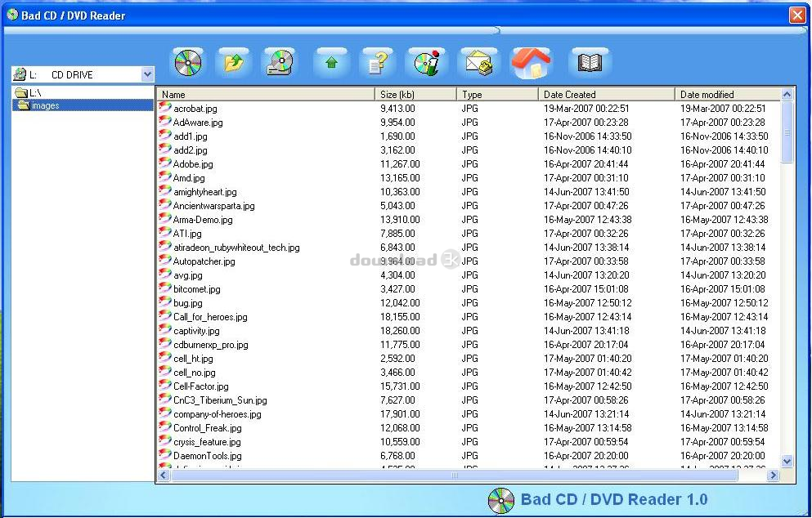Select file add1.jpg
Viewport: 812px width, 518px height.
tap(191, 136)
